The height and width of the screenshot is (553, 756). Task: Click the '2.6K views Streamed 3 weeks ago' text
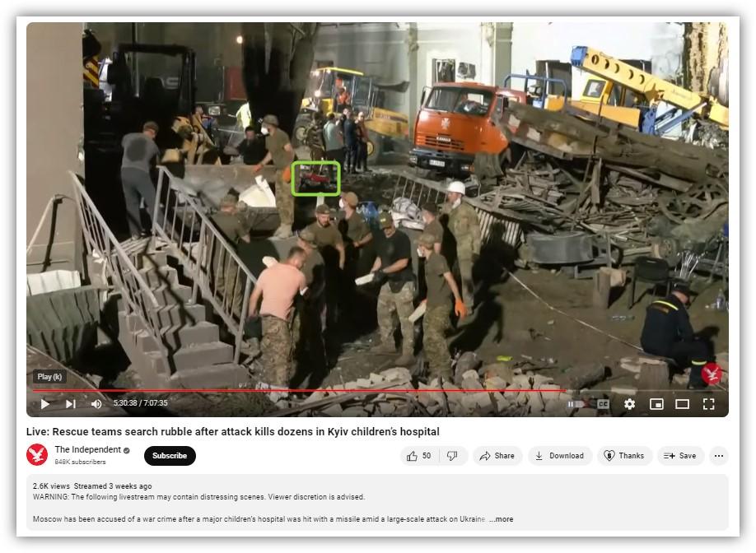[x=92, y=486]
